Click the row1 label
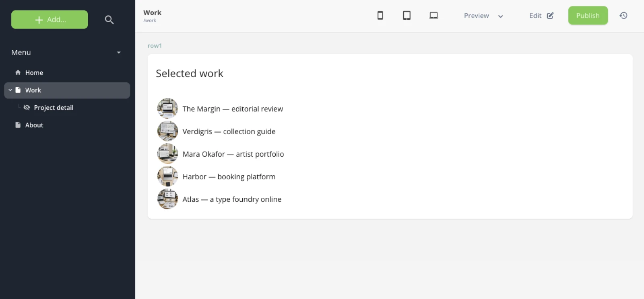This screenshot has height=299, width=644. tap(155, 46)
